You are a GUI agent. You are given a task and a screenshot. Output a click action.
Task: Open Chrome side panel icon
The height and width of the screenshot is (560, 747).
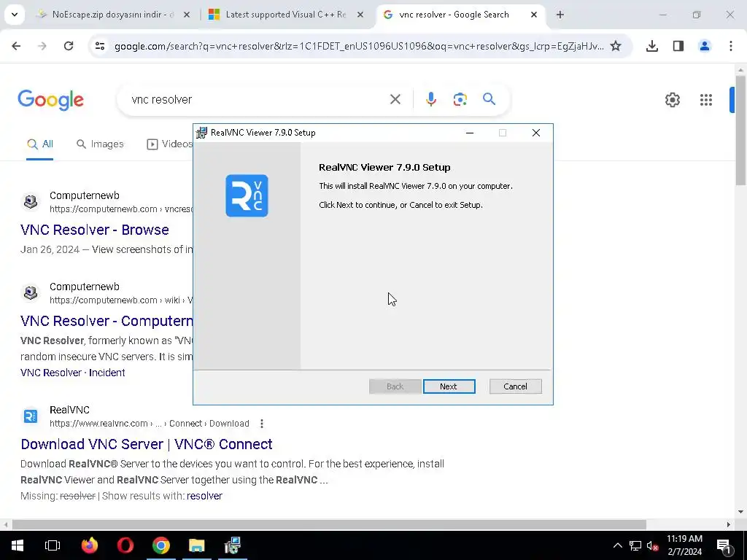[x=678, y=46]
